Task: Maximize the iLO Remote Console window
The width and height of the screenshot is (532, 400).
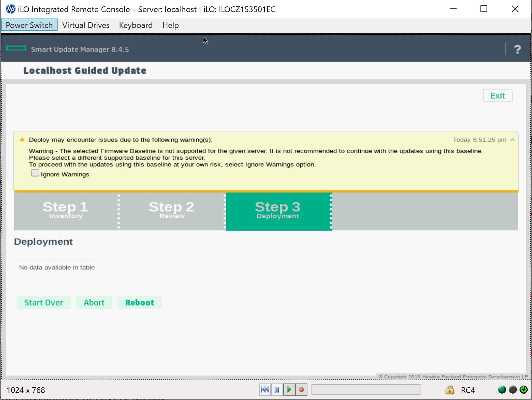Action: [484, 9]
